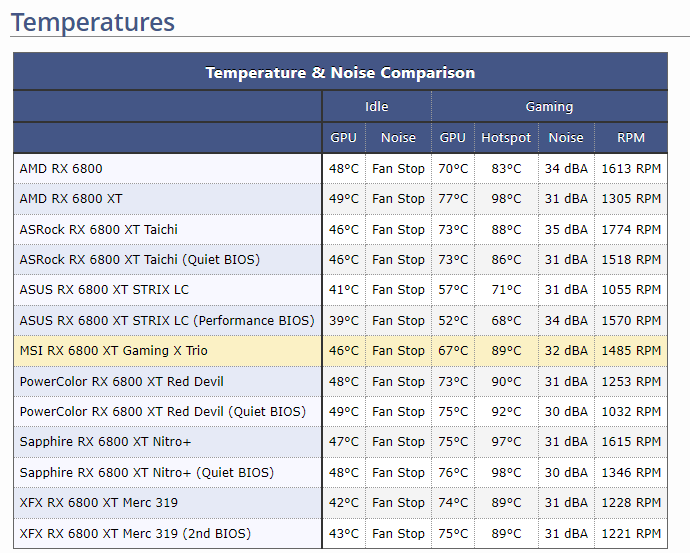The width and height of the screenshot is (690, 553).
Task: Select PowerColor Red Devil (Quiet BIOS) row
Action: 162,411
